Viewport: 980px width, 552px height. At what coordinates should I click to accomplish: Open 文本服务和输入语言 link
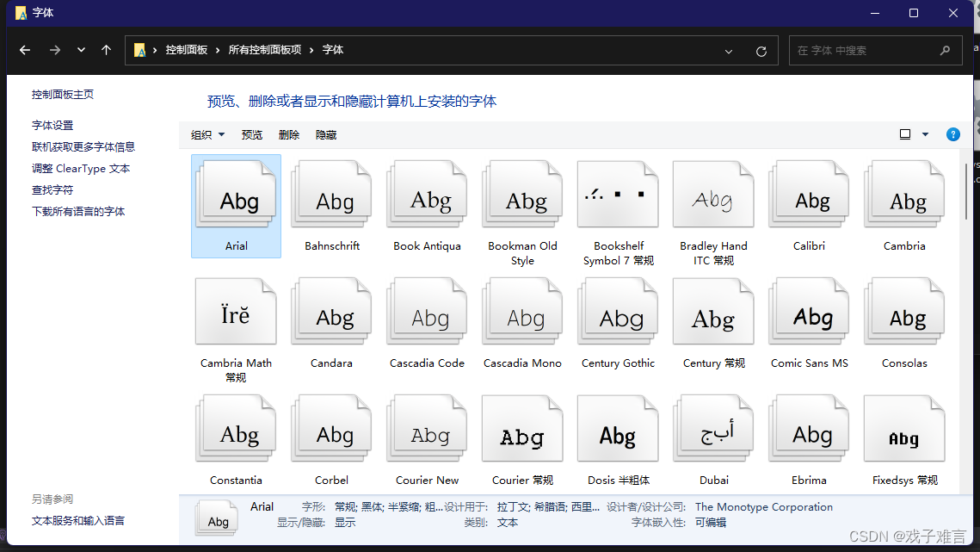coord(78,521)
